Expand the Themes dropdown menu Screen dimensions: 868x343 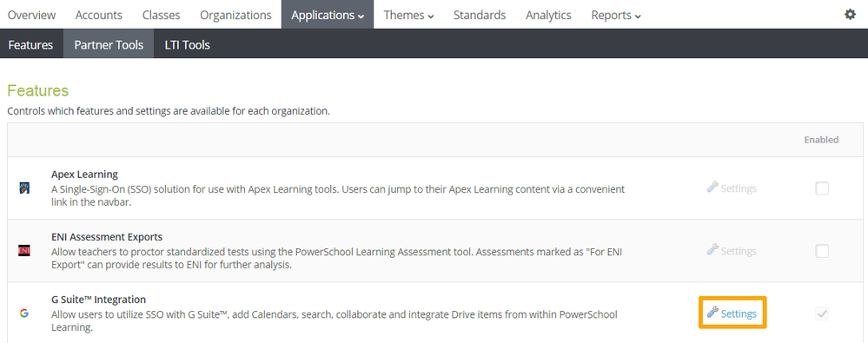click(408, 15)
